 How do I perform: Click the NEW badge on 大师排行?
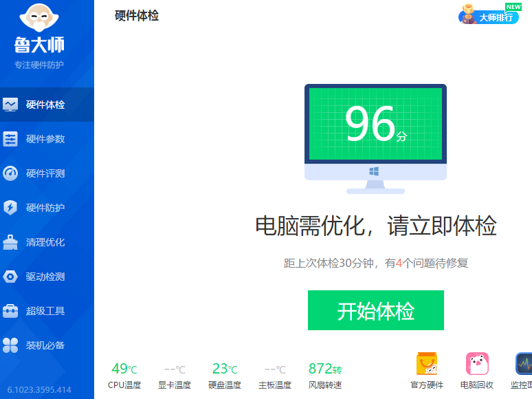(x=513, y=7)
